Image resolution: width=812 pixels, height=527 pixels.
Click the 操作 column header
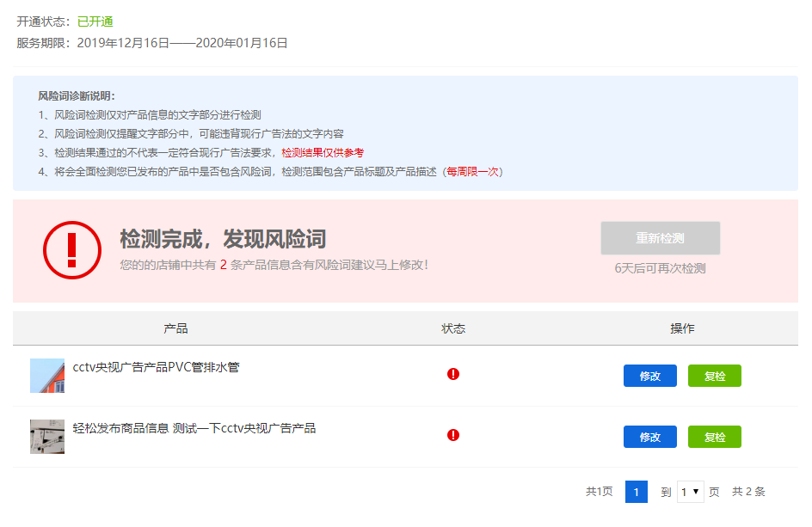pyautogui.click(x=682, y=328)
